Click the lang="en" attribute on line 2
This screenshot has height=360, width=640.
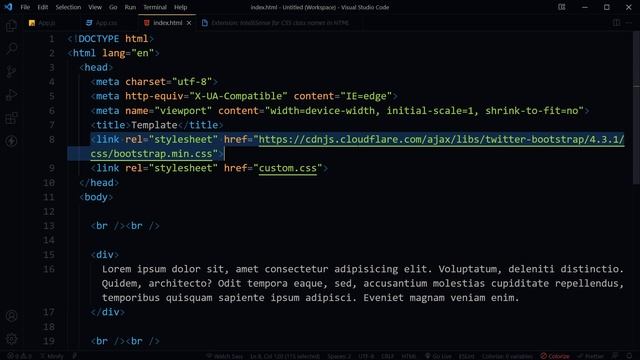128,53
